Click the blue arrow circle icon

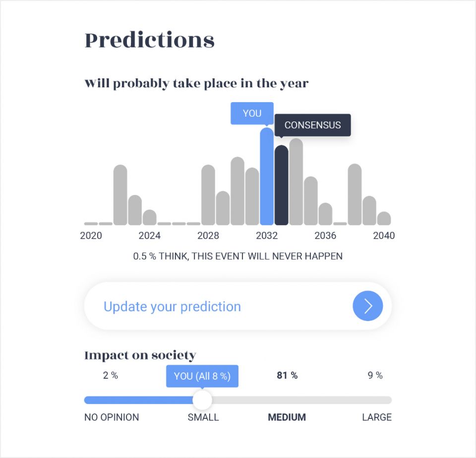pos(367,306)
